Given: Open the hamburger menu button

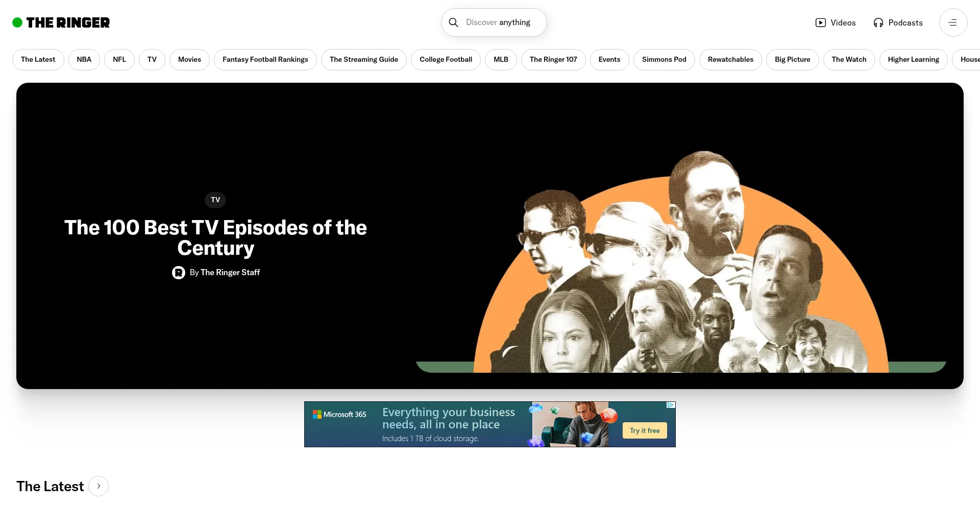Looking at the screenshot, I should [x=952, y=22].
